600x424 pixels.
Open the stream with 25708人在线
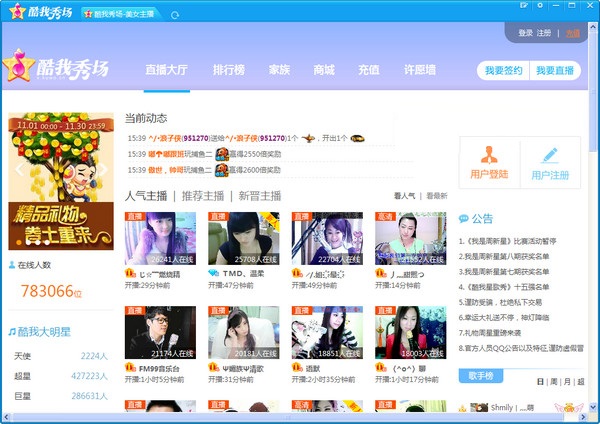pyautogui.click(x=244, y=238)
